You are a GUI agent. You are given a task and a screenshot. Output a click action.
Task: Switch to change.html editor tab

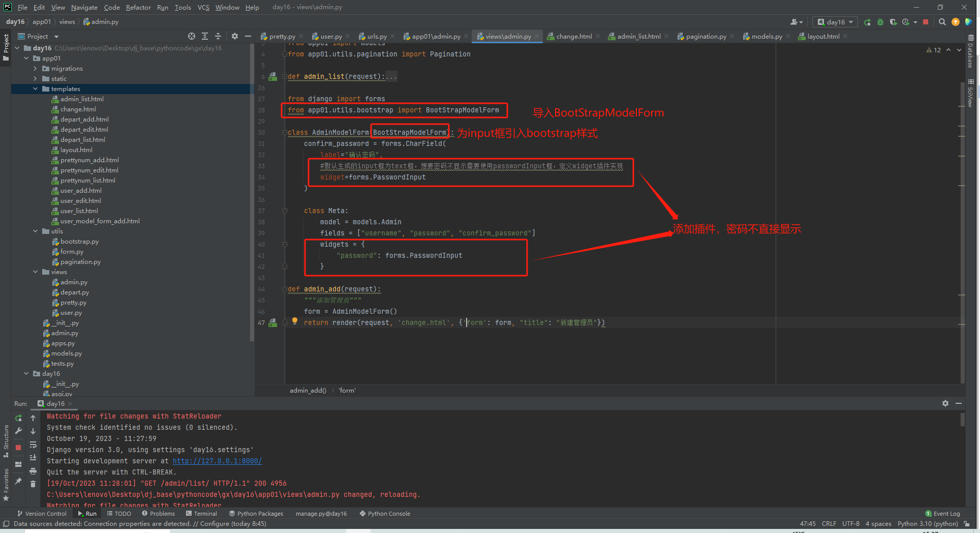(574, 36)
